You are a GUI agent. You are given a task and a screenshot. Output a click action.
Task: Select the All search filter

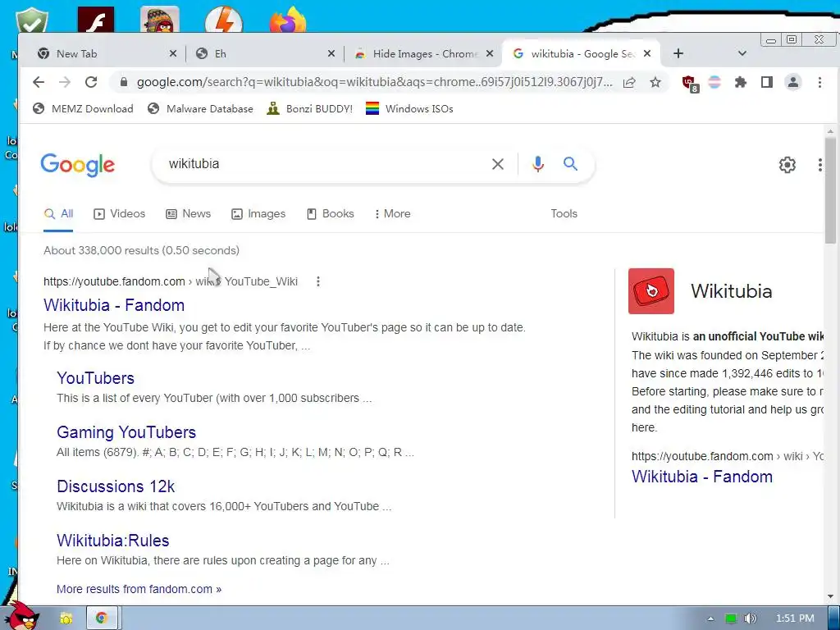58,213
